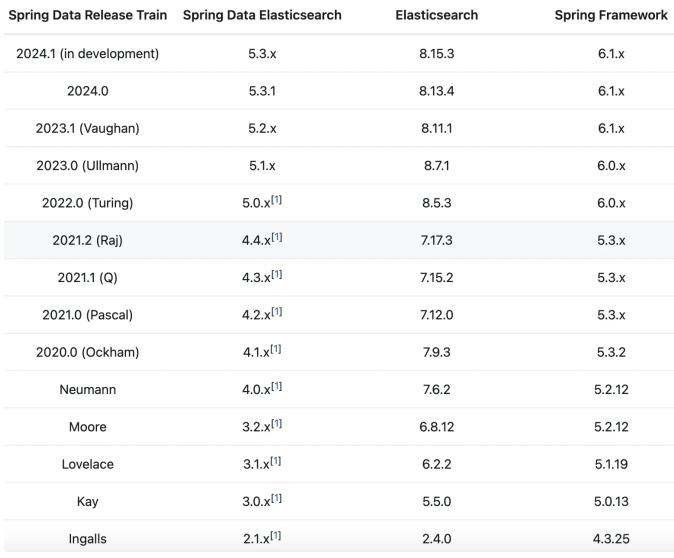Click Spring Framework 6.0.x in Turing row
This screenshot has width=674, height=558.
click(611, 203)
